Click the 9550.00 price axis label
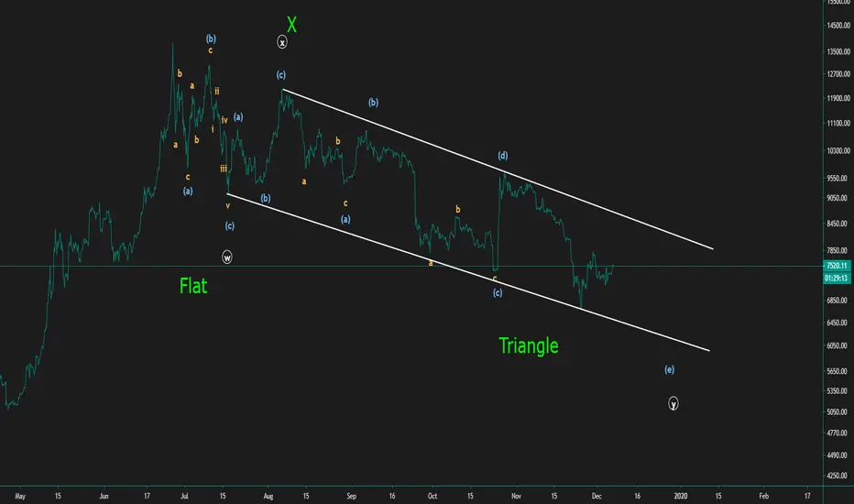This screenshot has width=854, height=504. coord(838,178)
